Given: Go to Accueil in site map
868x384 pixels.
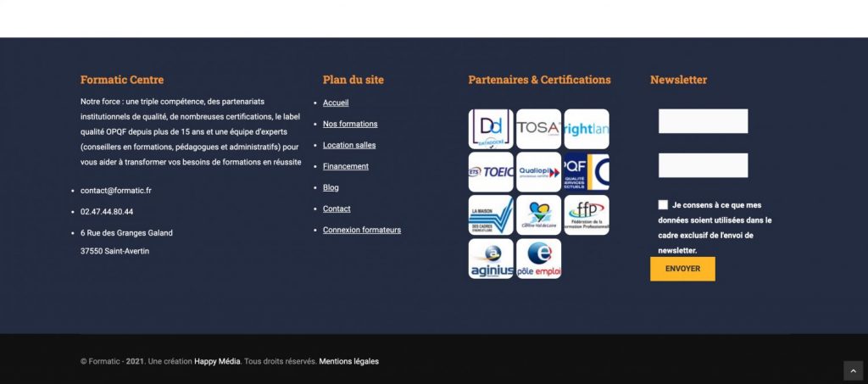Looking at the screenshot, I should click(x=336, y=103).
